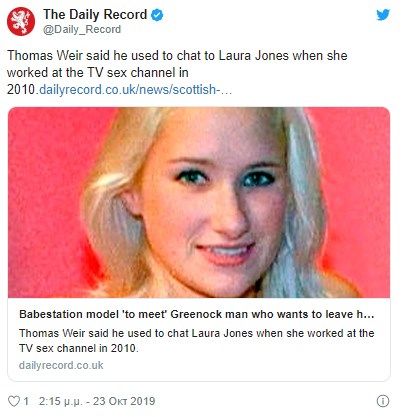Image resolution: width=403 pixels, height=417 pixels.
Task: Open the Daily Record profile avatar
Action: click(x=21, y=21)
